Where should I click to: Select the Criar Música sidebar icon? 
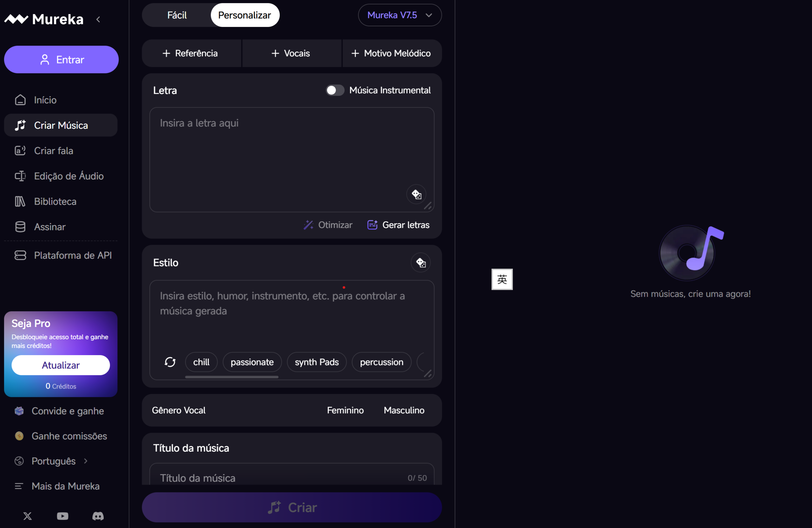20,126
